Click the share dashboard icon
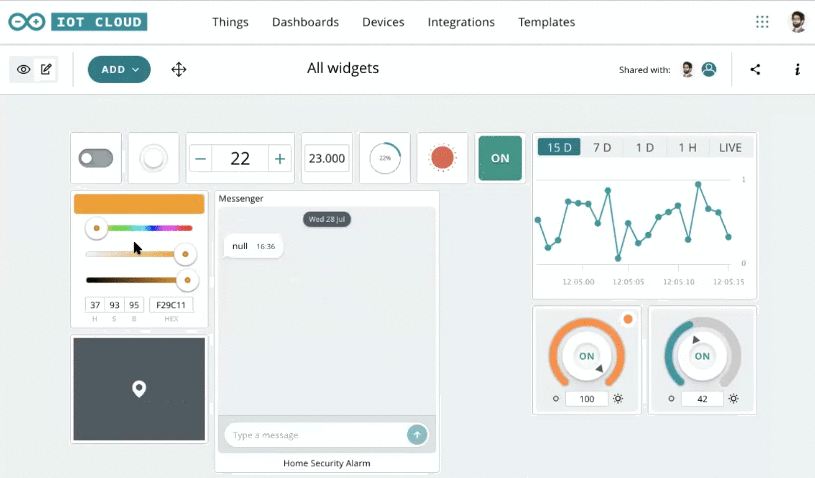815x478 pixels. 755,69
